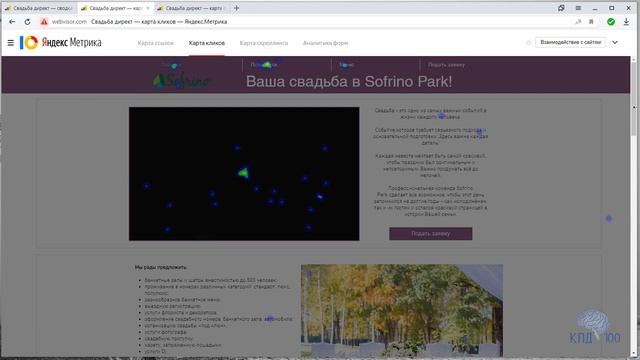The height and width of the screenshot is (360, 640).
Task: Open a new browser tab with plus
Action: [236, 8]
